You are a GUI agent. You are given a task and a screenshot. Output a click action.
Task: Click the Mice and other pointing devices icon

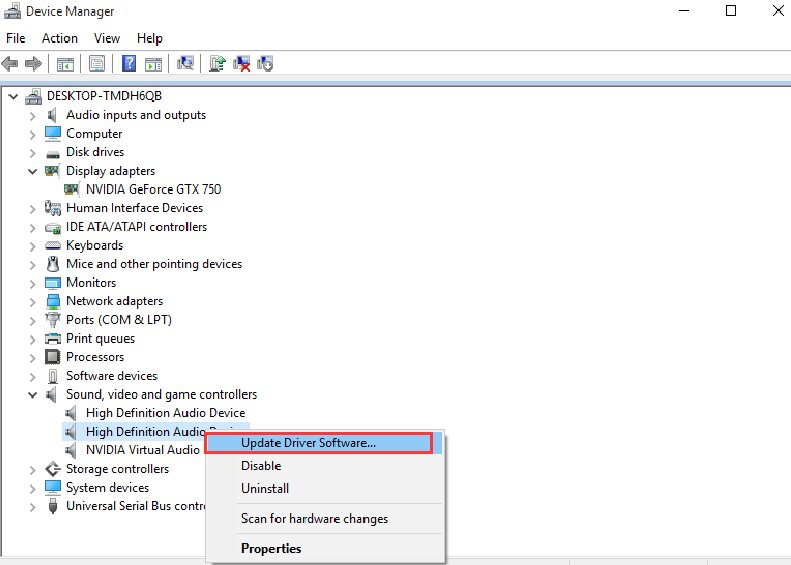(x=53, y=264)
